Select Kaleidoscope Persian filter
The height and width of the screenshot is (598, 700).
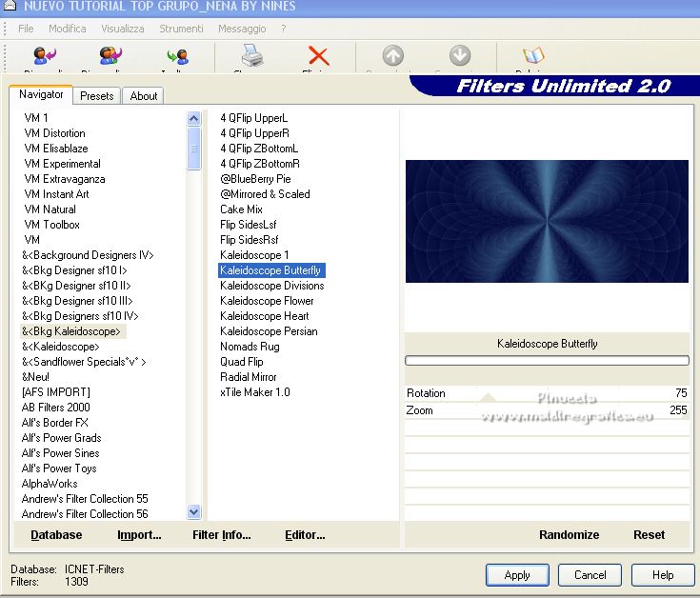pos(269,331)
